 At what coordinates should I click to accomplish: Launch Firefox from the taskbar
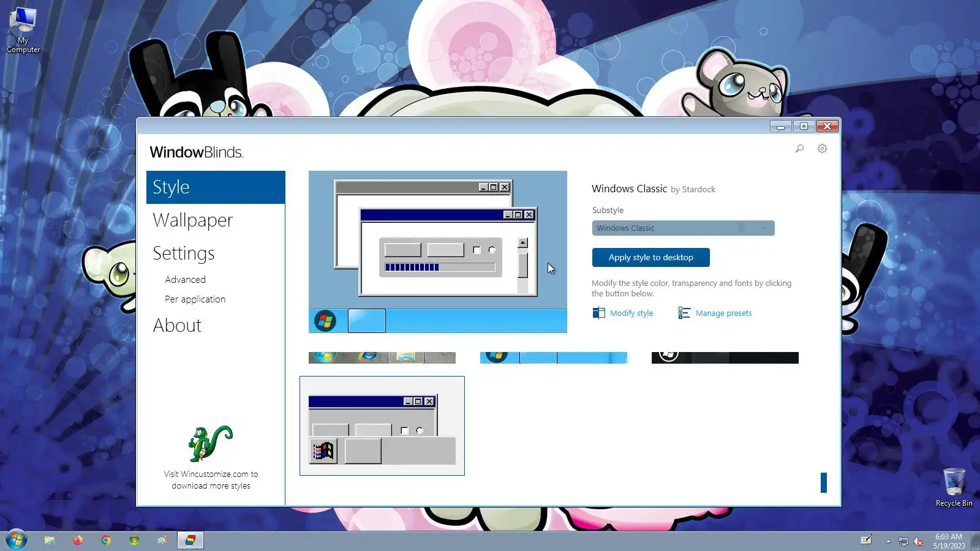(78, 540)
